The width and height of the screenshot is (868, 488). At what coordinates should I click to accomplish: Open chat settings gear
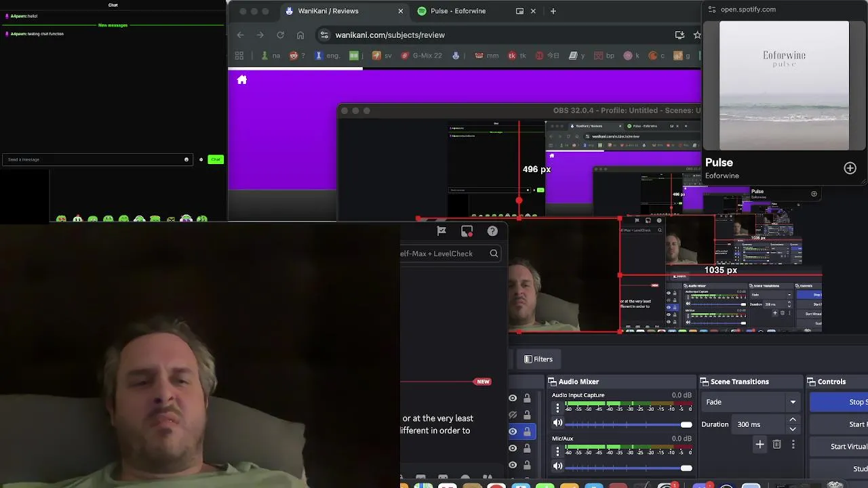tap(201, 159)
